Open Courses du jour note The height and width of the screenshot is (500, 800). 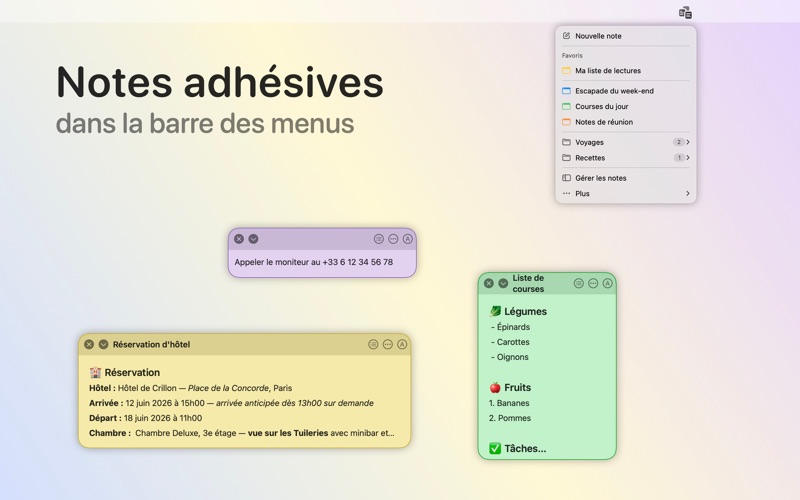click(626, 107)
